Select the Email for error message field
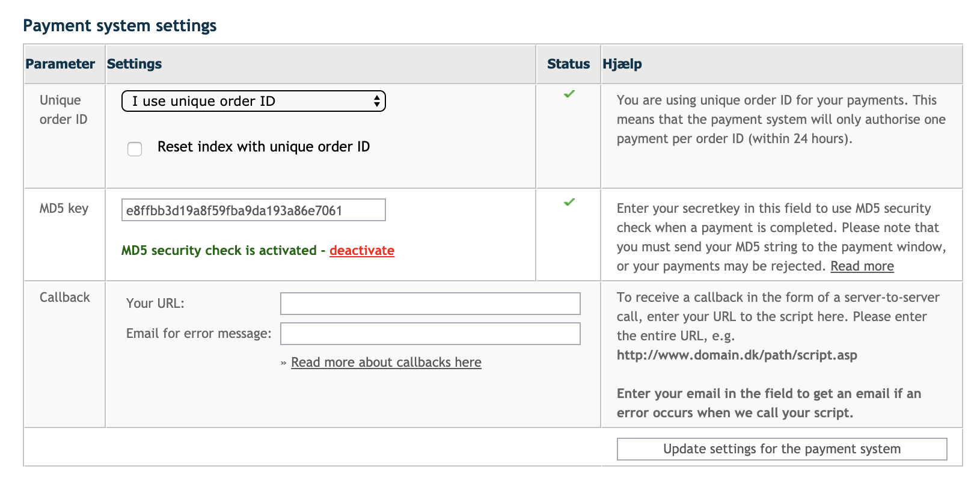 coord(430,334)
